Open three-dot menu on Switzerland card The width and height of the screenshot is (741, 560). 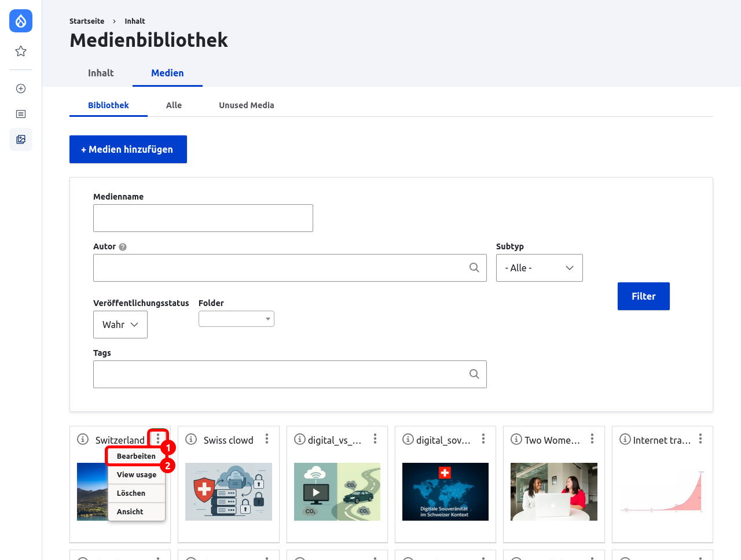tap(158, 439)
